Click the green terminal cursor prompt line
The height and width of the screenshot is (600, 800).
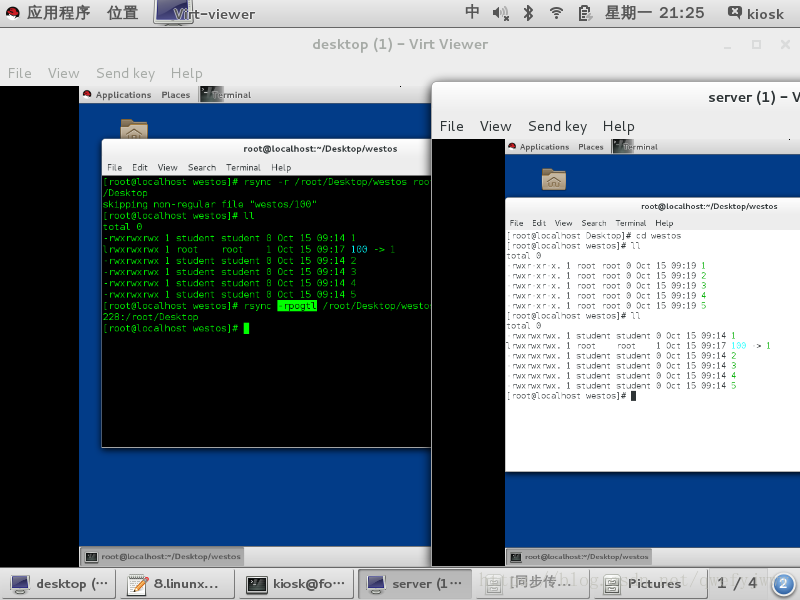(176, 328)
